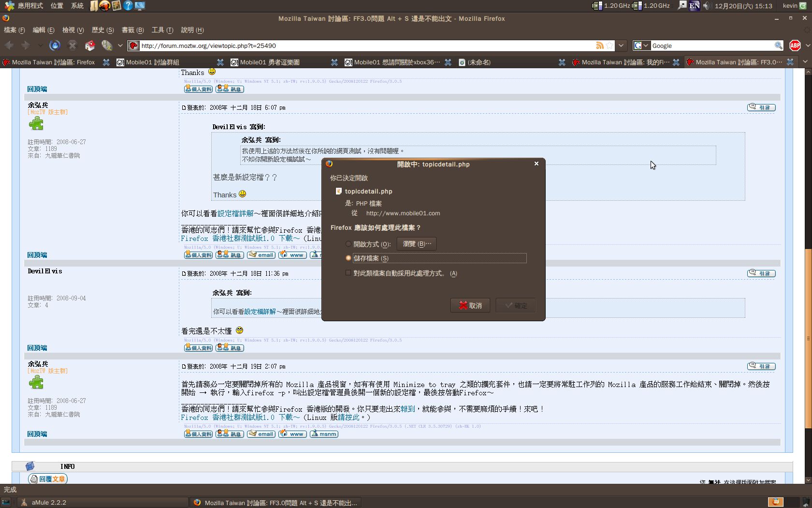The image size is (812, 508).
Task: Click the reload page toolbar icon
Action: 55,45
